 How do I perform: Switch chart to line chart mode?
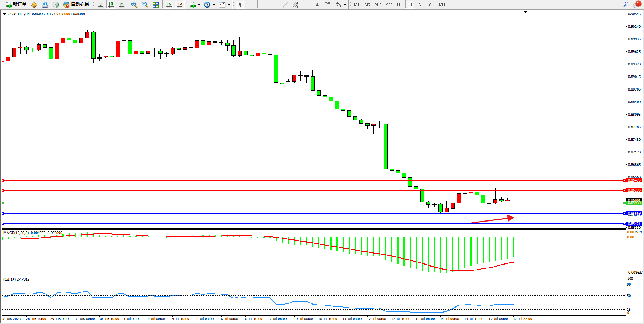coord(122,5)
